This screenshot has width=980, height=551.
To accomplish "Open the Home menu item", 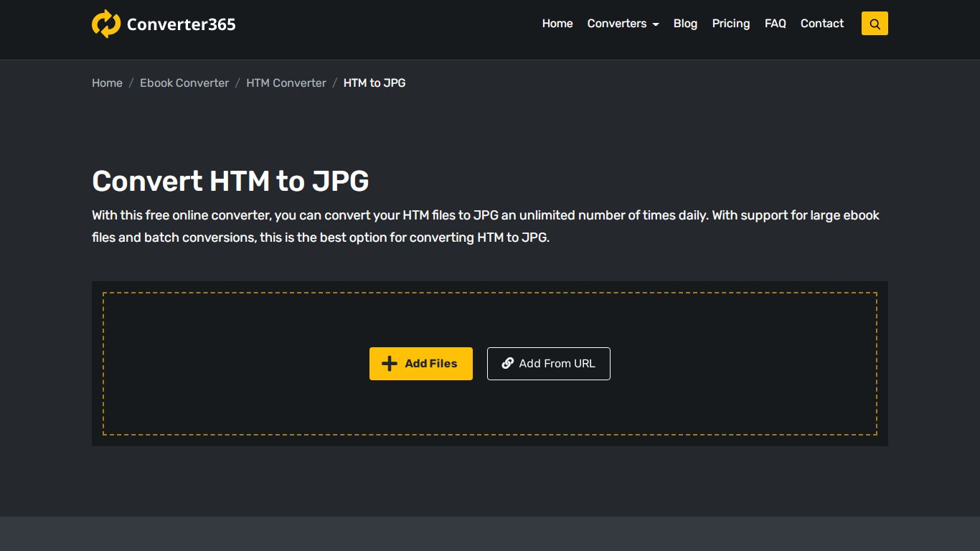I will click(557, 24).
